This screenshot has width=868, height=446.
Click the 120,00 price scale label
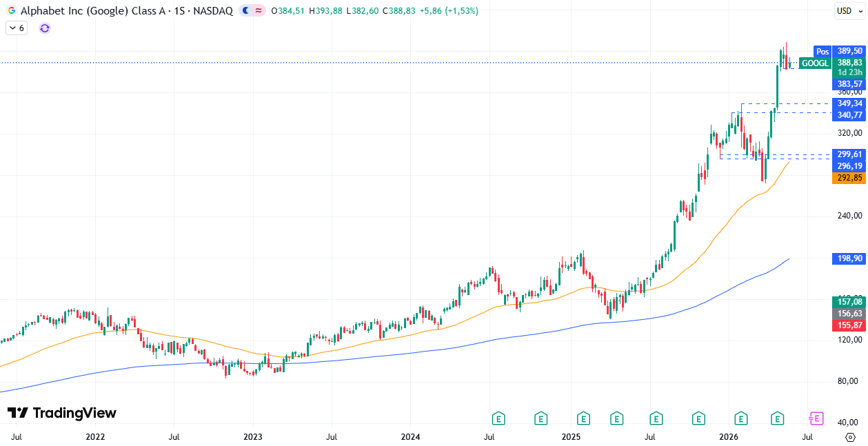coord(849,340)
